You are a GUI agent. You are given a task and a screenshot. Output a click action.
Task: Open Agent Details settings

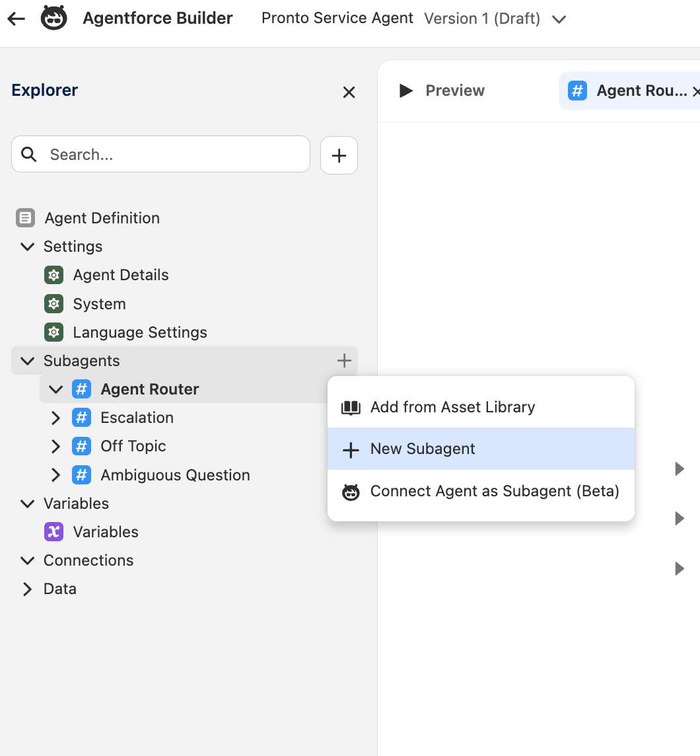click(121, 276)
